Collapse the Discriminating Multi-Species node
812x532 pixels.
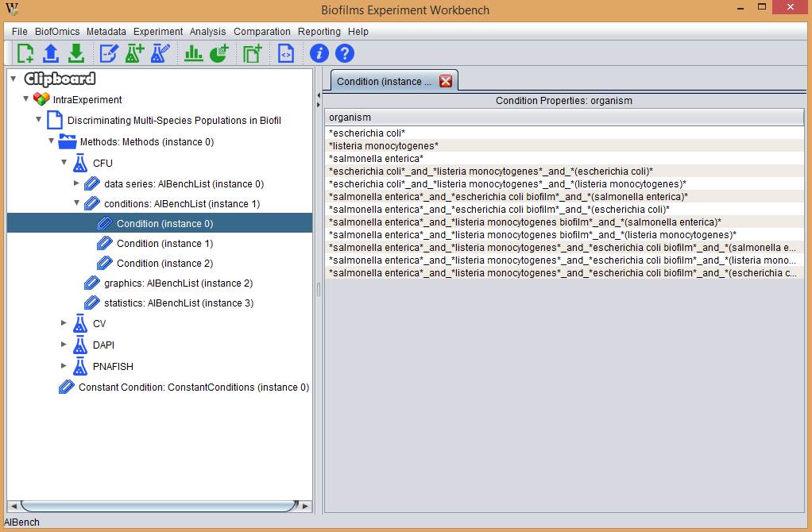tap(38, 120)
